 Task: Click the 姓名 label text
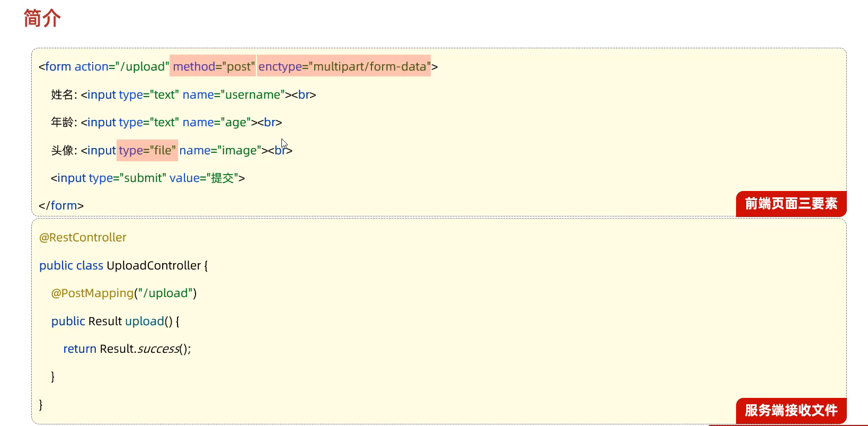click(63, 95)
